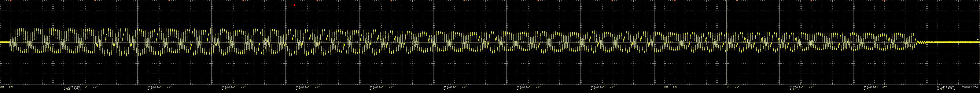Click the red dot marker above the waveform
The image size is (980, 93).
(x=294, y=5)
